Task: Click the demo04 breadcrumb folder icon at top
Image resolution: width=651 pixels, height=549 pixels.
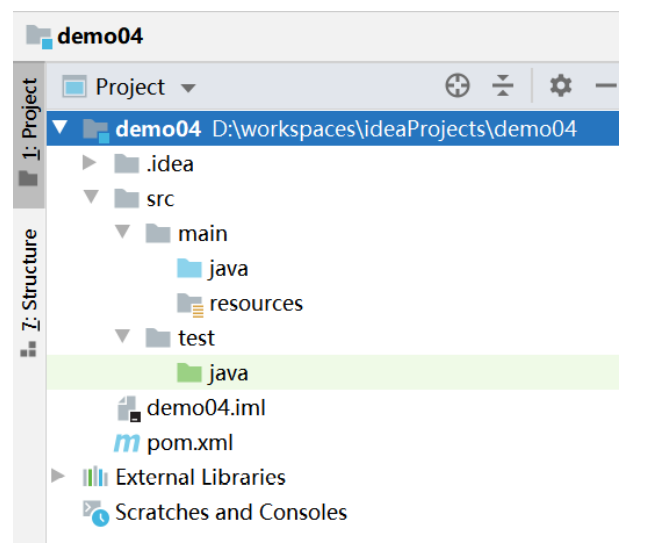Action: 39,37
